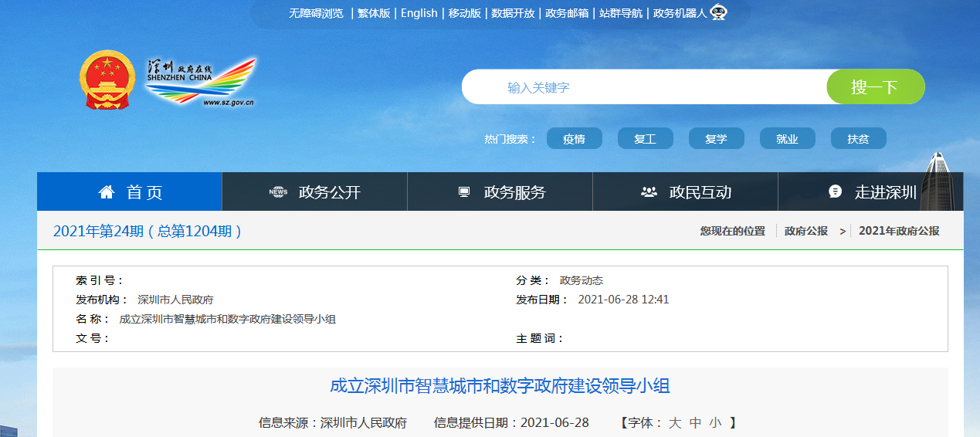The height and width of the screenshot is (437, 980).
Task: Click 信息来源：深圳市人民政府 text
Action: point(333,422)
